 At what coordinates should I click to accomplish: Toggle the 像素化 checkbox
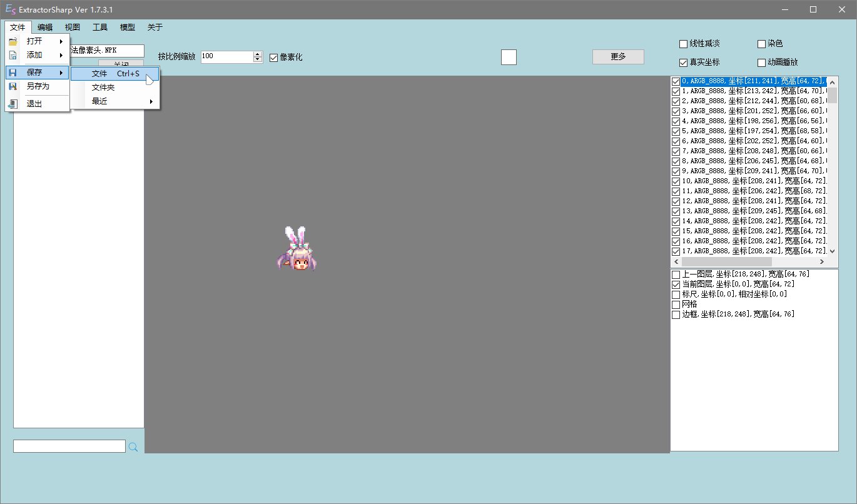[x=273, y=58]
